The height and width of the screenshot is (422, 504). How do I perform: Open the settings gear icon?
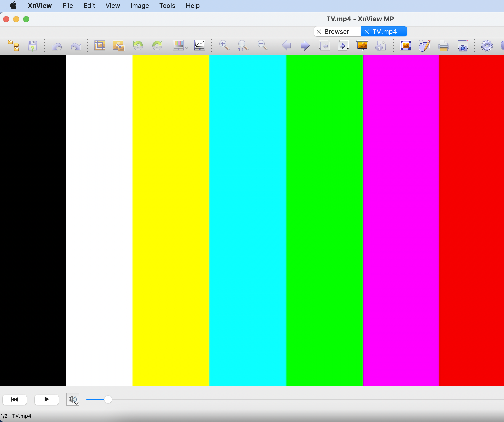tap(487, 46)
